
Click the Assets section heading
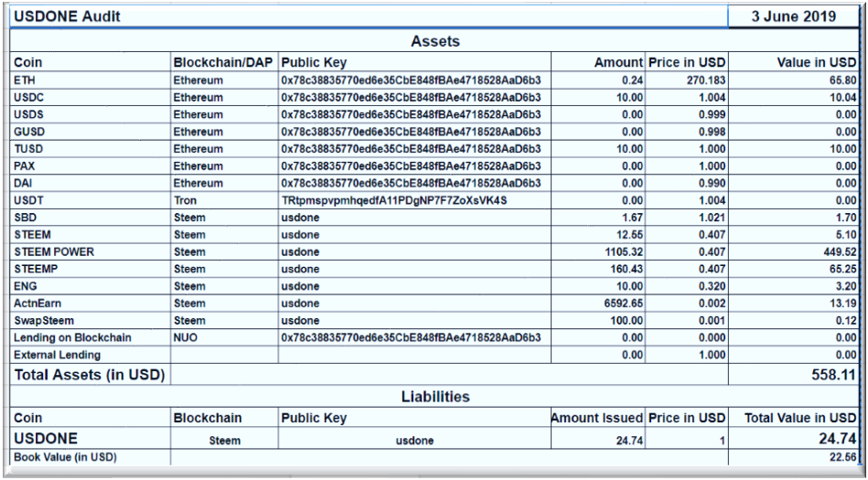point(434,41)
